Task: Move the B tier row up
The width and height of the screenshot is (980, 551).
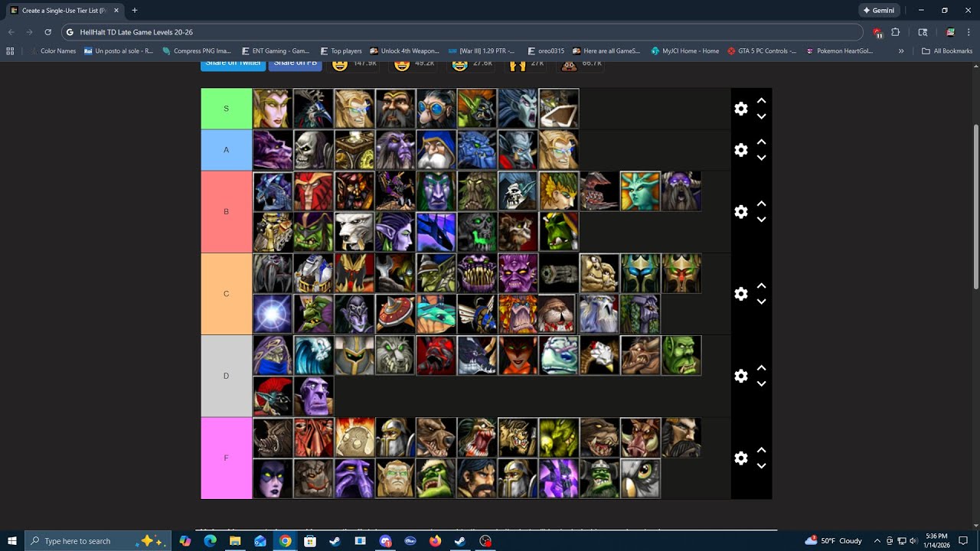Action: point(761,204)
